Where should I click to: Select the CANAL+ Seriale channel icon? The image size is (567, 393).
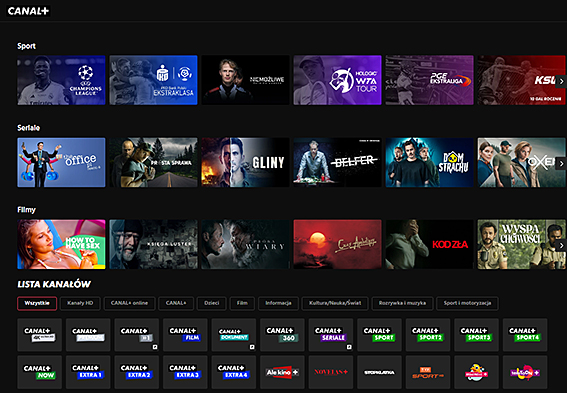(x=331, y=335)
